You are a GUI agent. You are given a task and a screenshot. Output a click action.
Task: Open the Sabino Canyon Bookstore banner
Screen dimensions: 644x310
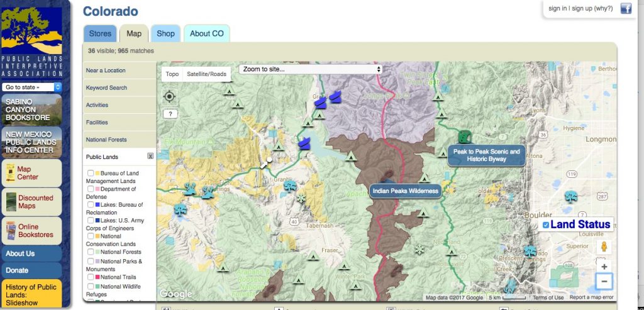click(x=31, y=109)
